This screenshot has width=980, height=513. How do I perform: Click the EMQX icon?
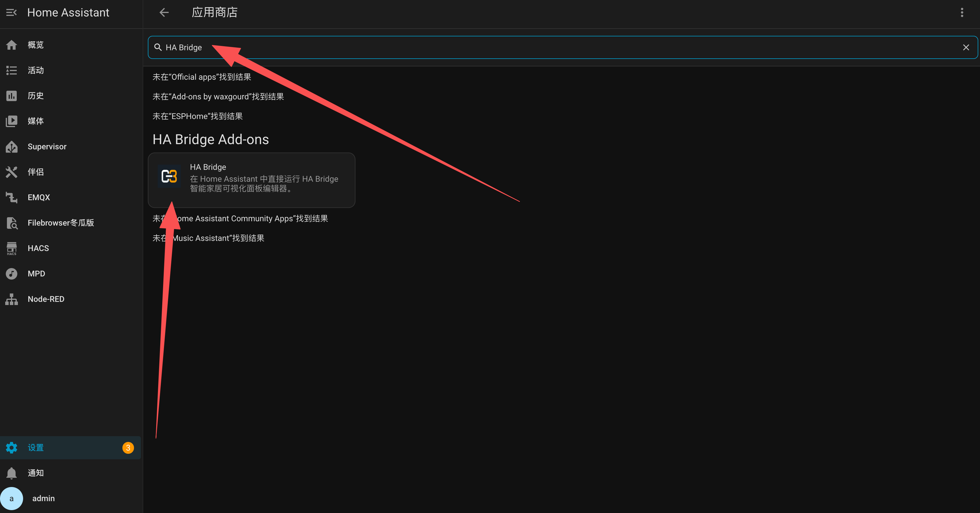coord(12,198)
